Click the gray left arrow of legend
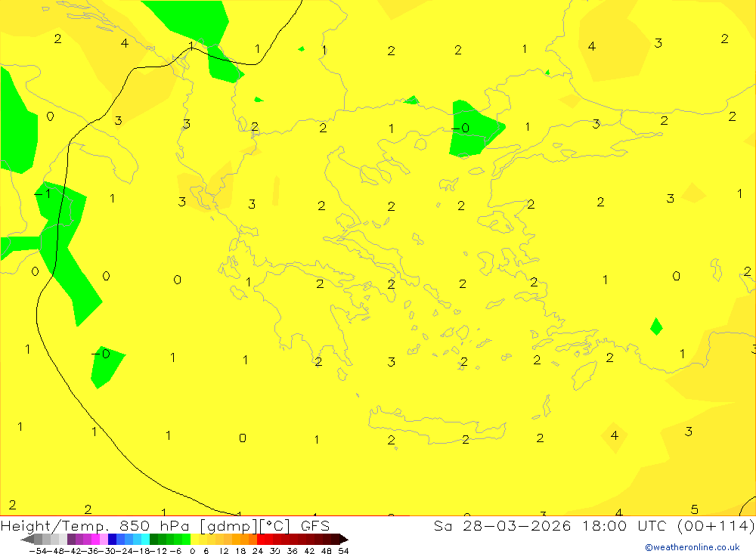Image resolution: width=756 pixels, height=554 pixels. [x=27, y=540]
